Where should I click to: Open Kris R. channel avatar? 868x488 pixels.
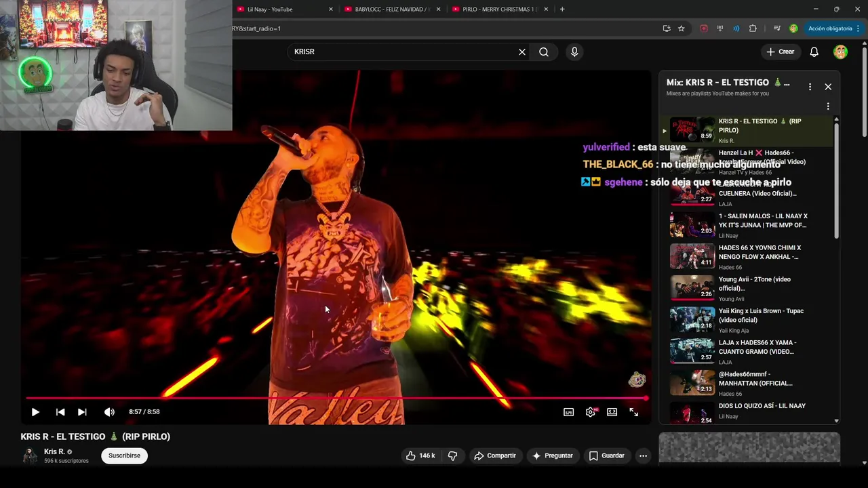click(30, 455)
